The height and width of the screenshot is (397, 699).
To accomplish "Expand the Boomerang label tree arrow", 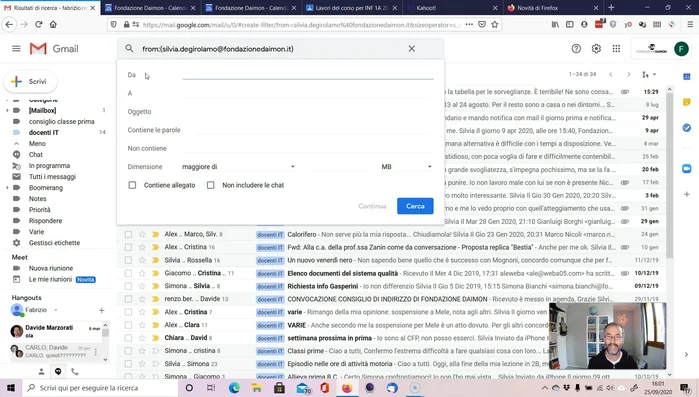I will (7, 188).
